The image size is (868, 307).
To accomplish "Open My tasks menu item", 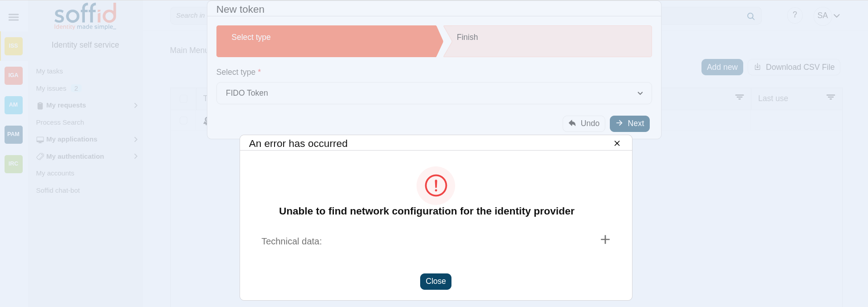I will (x=49, y=71).
